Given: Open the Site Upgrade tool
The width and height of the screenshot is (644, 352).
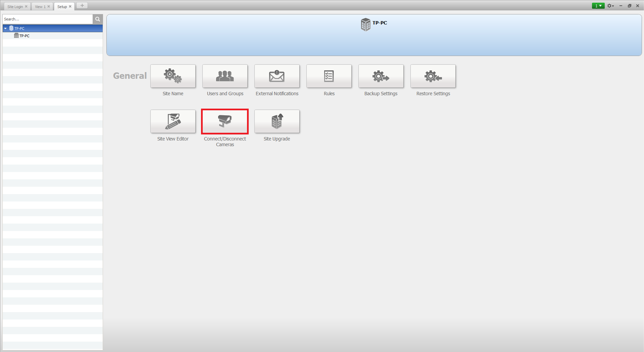Looking at the screenshot, I should pos(277,122).
